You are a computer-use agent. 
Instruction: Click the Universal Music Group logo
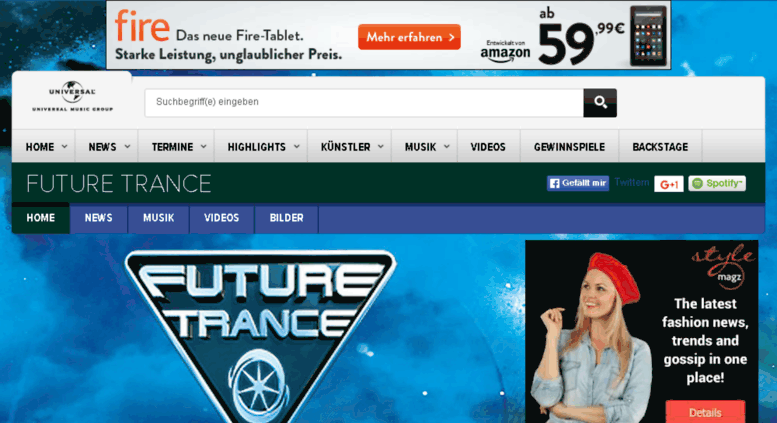72,96
